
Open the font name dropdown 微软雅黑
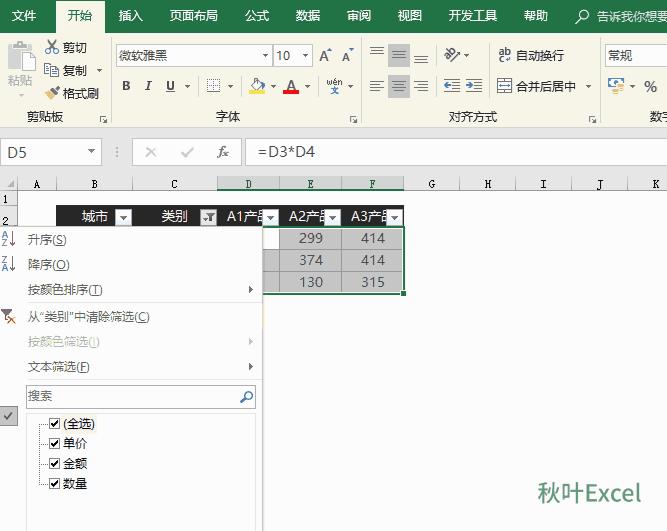click(x=265, y=55)
